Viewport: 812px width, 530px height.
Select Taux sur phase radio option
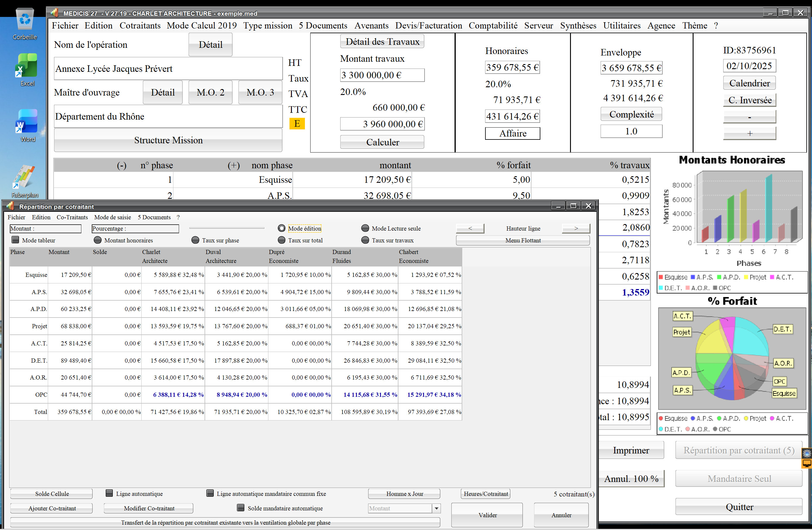(x=195, y=240)
